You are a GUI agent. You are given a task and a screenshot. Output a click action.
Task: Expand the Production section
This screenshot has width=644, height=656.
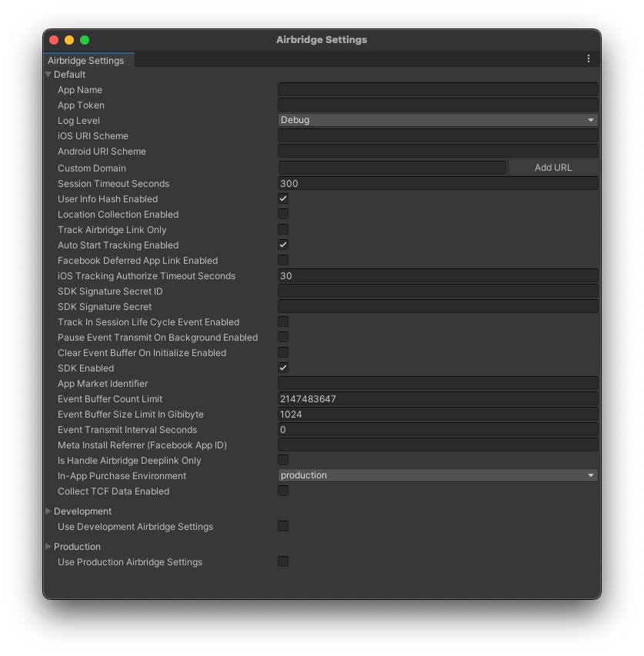pyautogui.click(x=48, y=546)
